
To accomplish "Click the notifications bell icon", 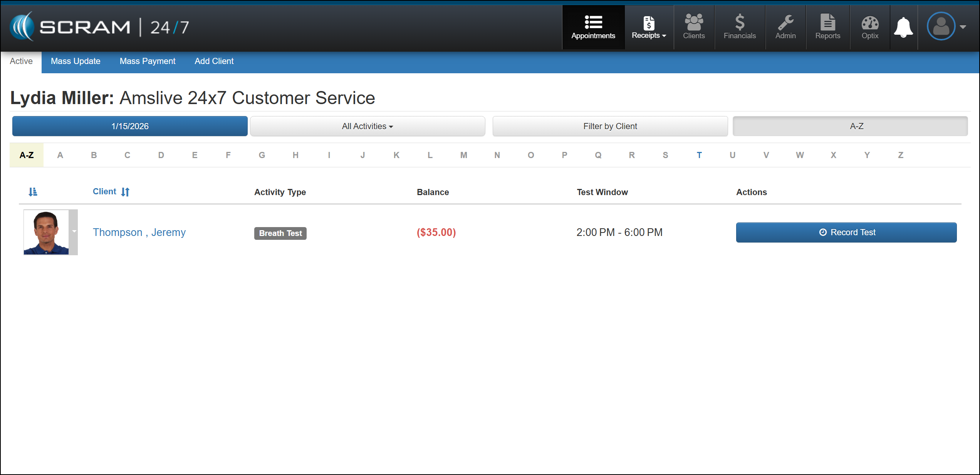I will (x=903, y=28).
